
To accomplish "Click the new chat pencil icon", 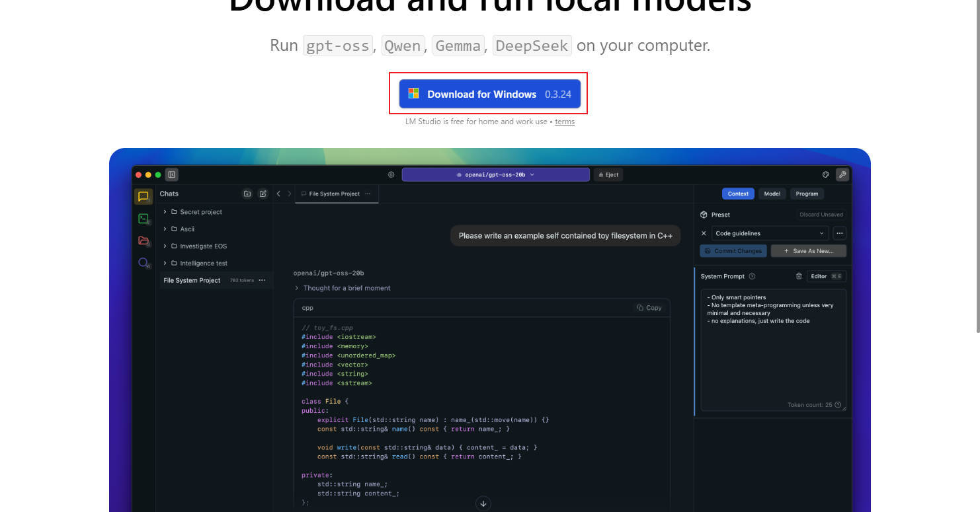I will point(263,194).
